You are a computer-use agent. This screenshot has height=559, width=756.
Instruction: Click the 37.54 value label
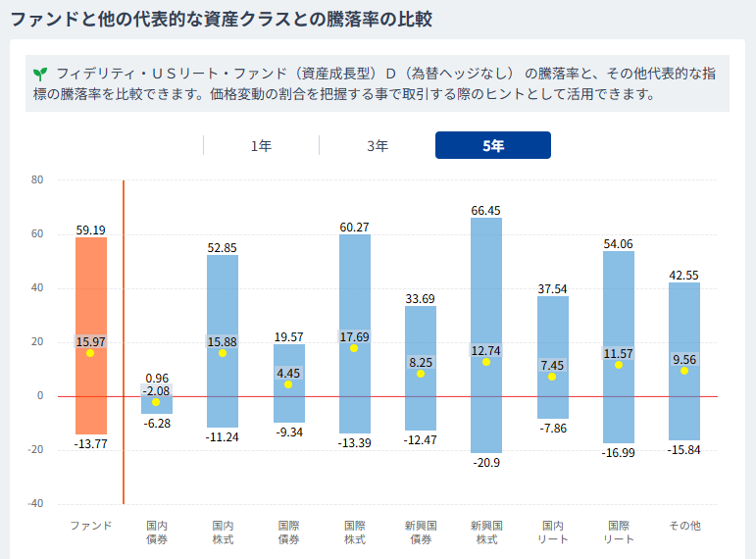552,289
